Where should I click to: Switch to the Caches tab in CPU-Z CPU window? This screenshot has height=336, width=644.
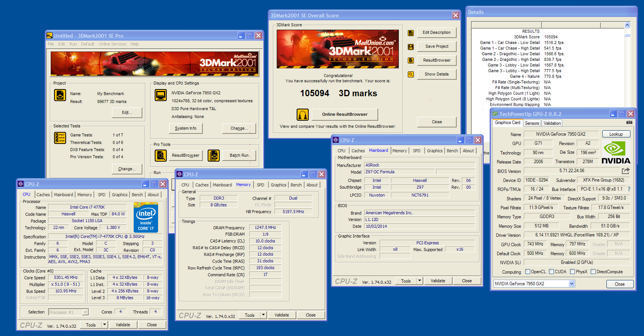(43, 195)
